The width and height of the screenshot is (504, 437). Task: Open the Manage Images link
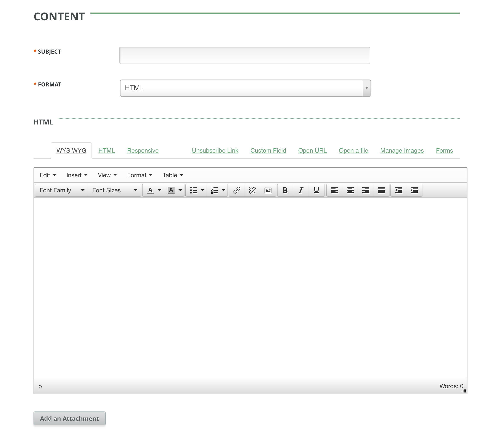pos(402,150)
